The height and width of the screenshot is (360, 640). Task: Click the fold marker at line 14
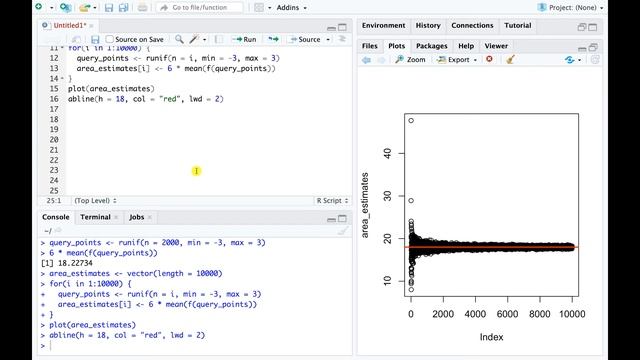coord(62,78)
